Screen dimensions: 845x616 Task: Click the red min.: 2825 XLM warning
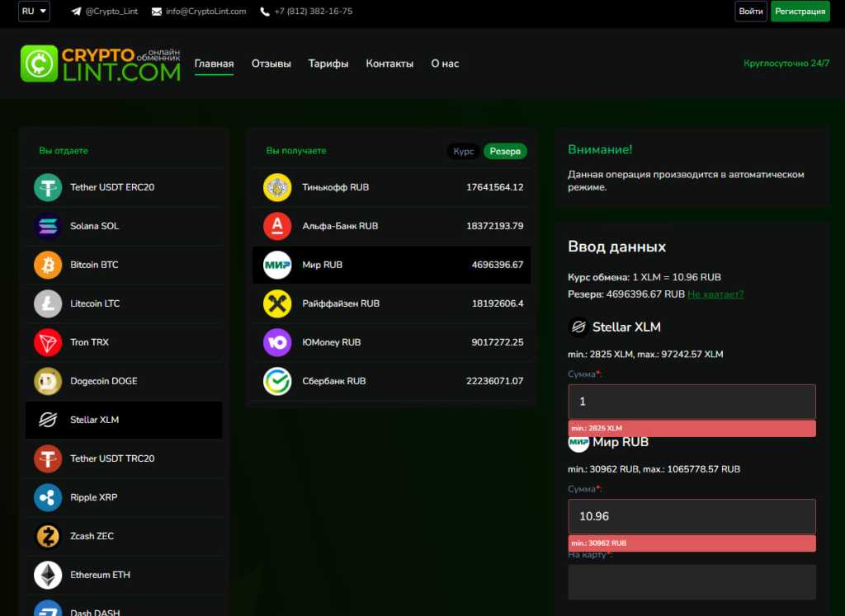tap(692, 429)
